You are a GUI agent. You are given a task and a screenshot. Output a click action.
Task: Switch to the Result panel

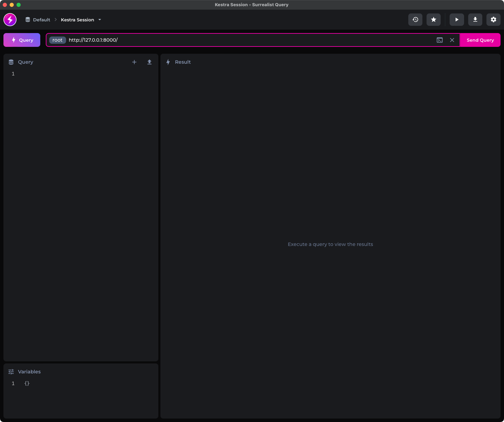coord(183,62)
